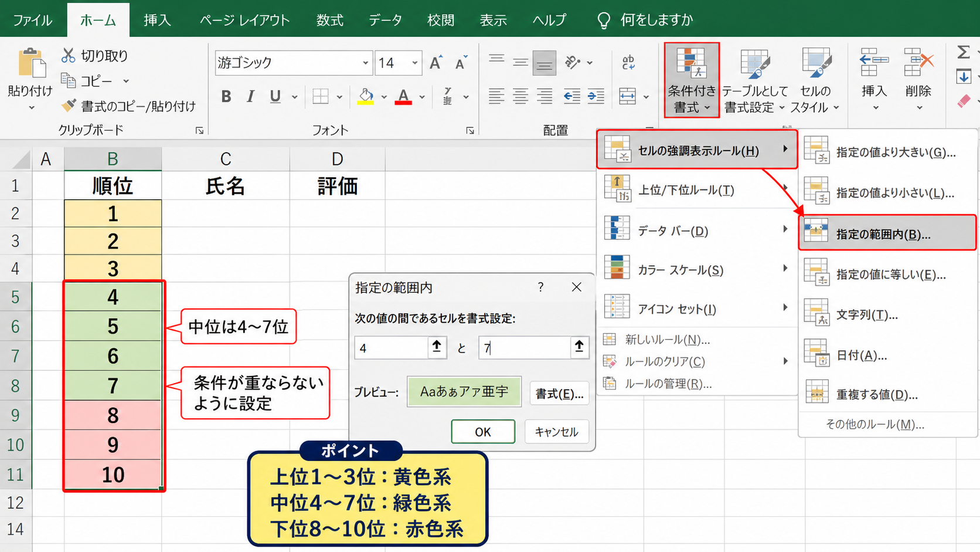Image resolution: width=980 pixels, height=552 pixels.
Task: Click the lower bound field containing 4
Action: [391, 348]
